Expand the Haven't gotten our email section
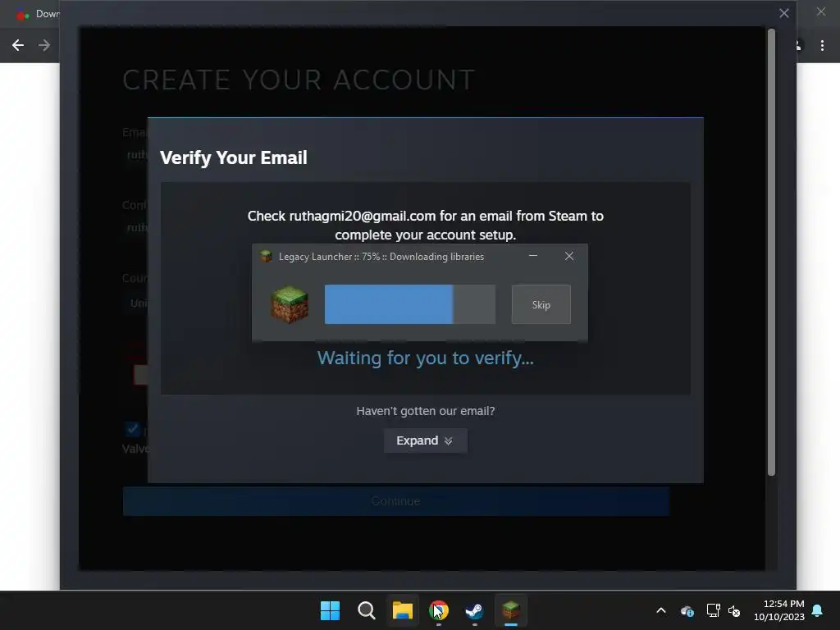 click(426, 441)
